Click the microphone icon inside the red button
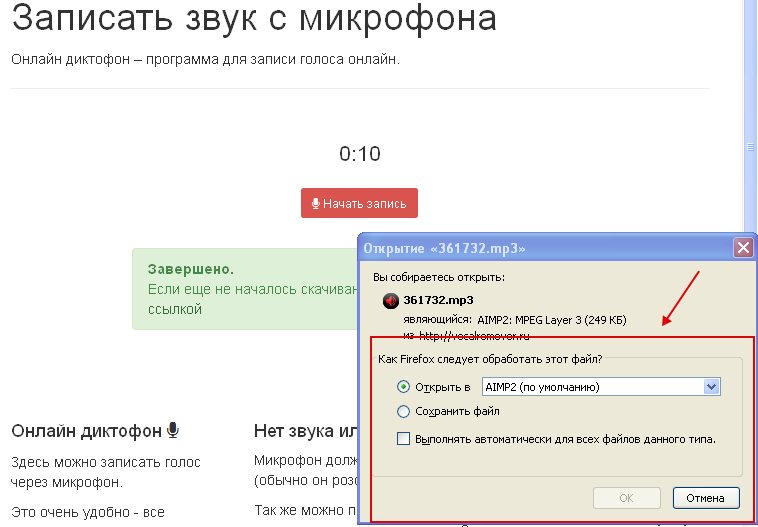This screenshot has width=758, height=527. tap(316, 204)
